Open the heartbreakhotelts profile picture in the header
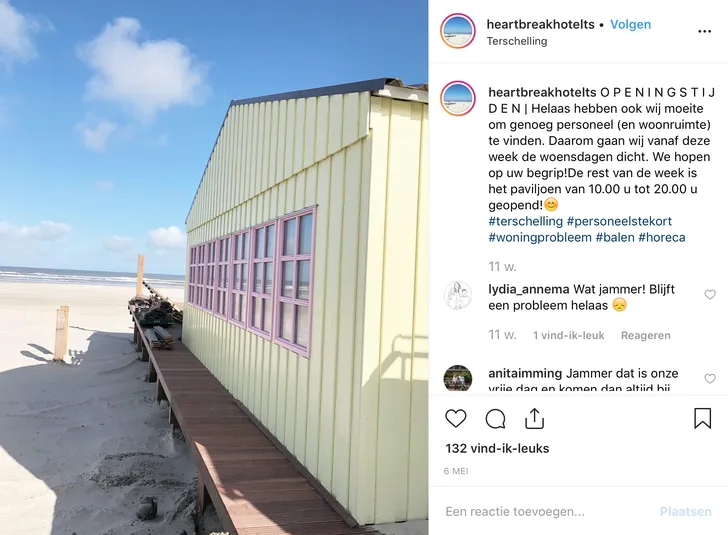The height and width of the screenshot is (535, 728). (458, 31)
